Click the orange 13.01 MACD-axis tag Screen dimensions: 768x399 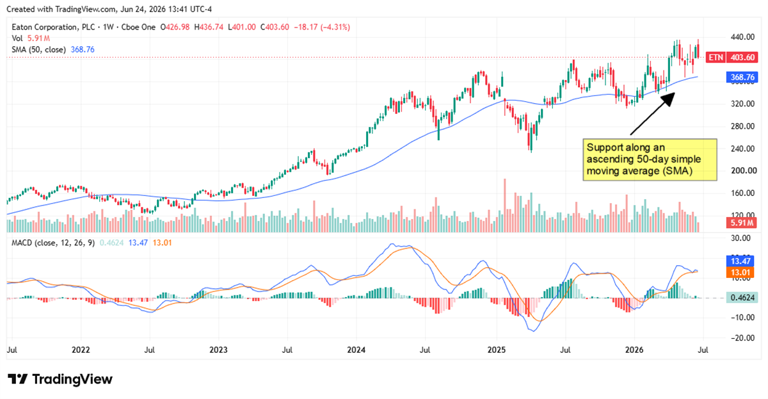[741, 273]
